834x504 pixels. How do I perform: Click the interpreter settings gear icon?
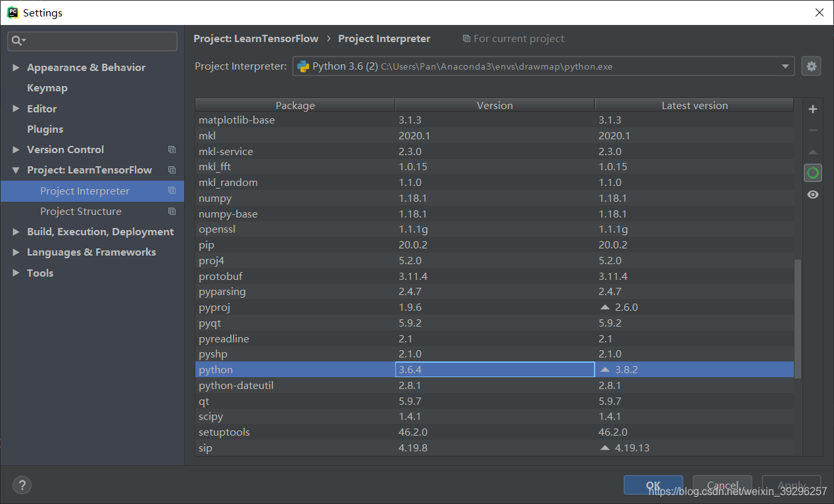tap(811, 66)
